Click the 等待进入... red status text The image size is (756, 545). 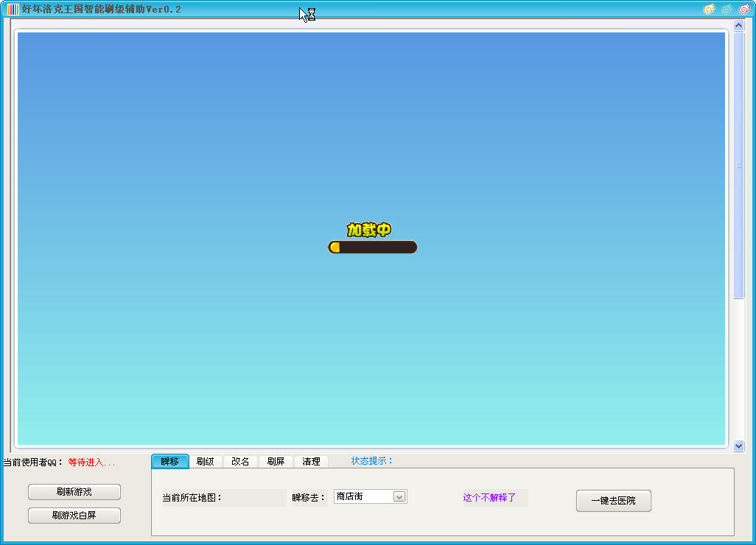point(91,463)
